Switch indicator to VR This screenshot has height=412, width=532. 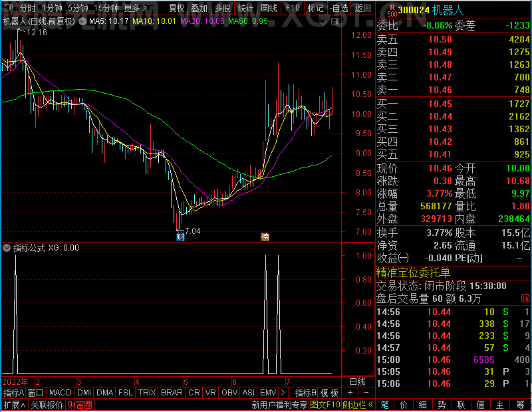tap(210, 393)
